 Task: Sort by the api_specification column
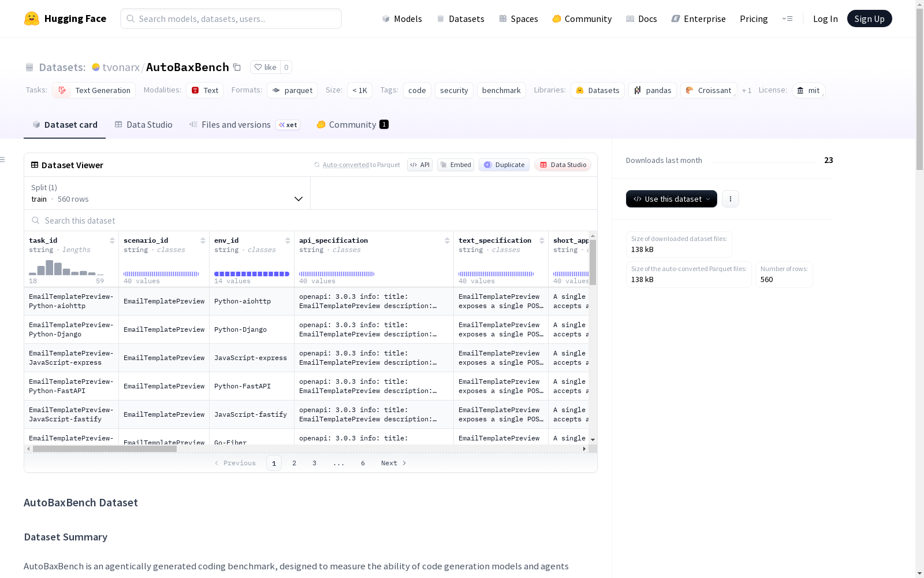tap(447, 240)
